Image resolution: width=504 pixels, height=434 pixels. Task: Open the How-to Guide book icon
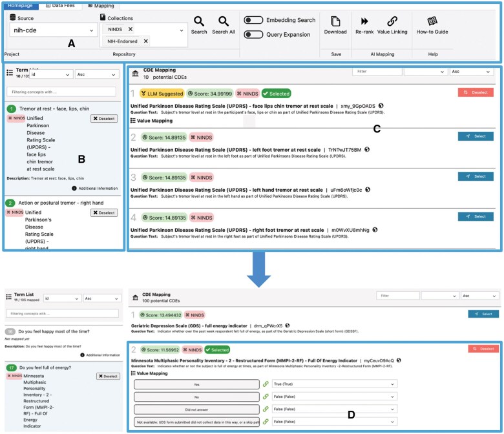[432, 21]
